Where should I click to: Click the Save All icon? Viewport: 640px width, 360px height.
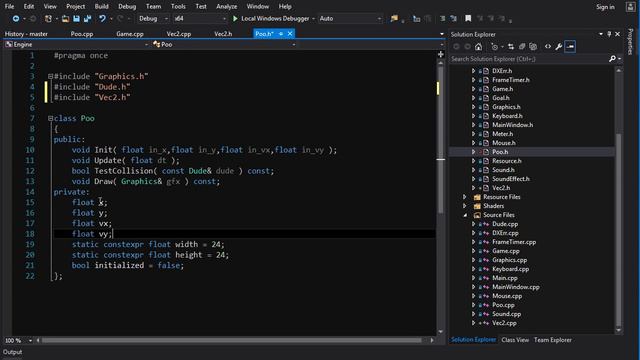click(x=87, y=19)
